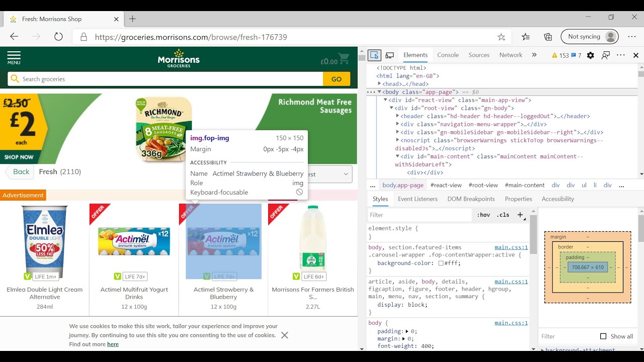Open the Event Listeners pane

(x=418, y=199)
